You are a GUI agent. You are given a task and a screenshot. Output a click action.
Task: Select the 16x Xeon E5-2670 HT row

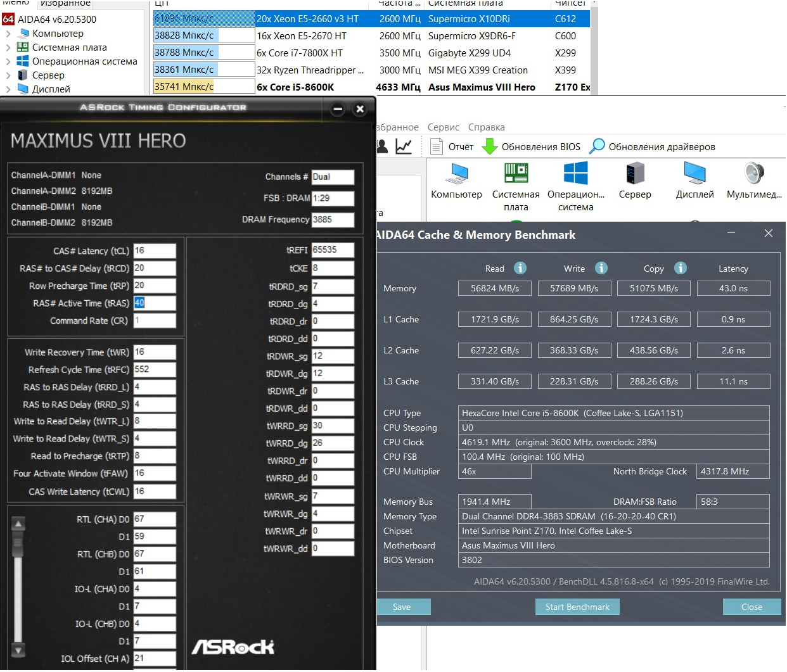(x=371, y=36)
